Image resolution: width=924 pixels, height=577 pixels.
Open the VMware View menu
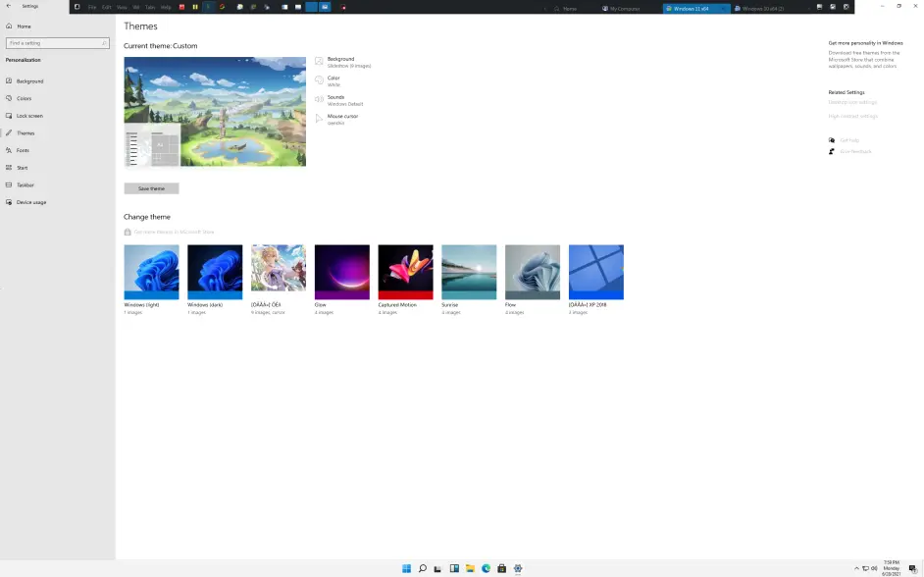coord(122,7)
